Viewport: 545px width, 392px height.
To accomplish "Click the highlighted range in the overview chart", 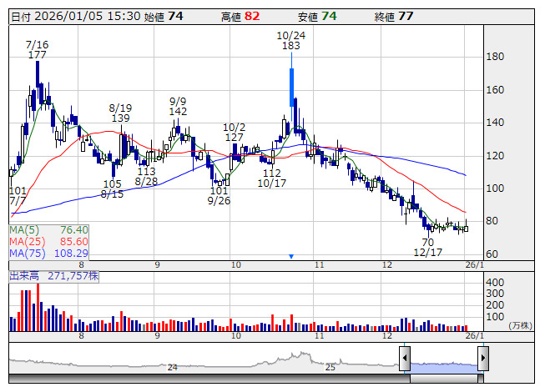I will click(x=444, y=367).
